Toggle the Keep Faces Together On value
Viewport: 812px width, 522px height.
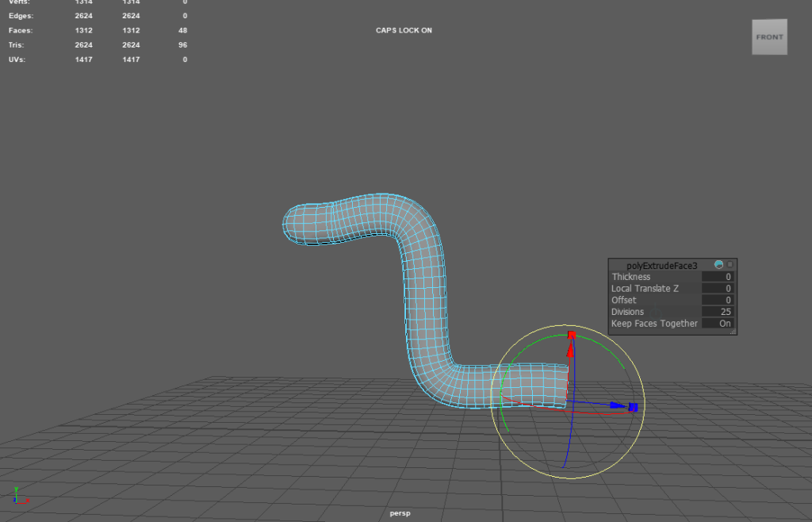click(x=718, y=324)
